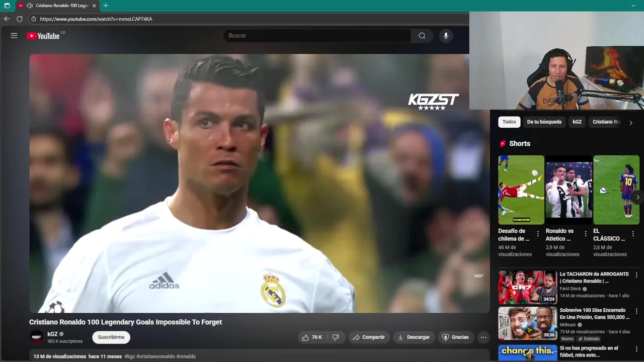Viewport: 644px width, 362px height.
Task: Click the #cristianoronaldo hashtag
Action: tap(155, 356)
